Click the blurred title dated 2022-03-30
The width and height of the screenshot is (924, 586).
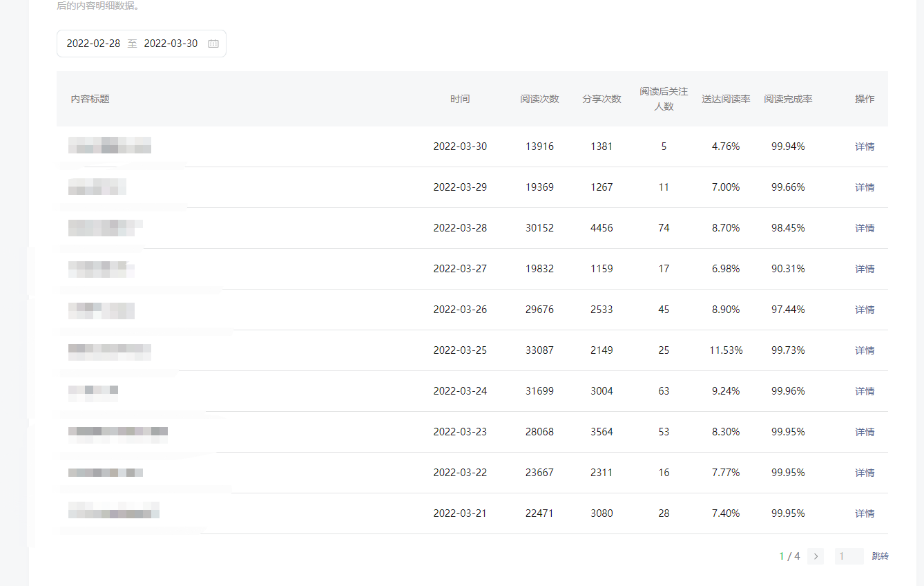[x=110, y=145]
